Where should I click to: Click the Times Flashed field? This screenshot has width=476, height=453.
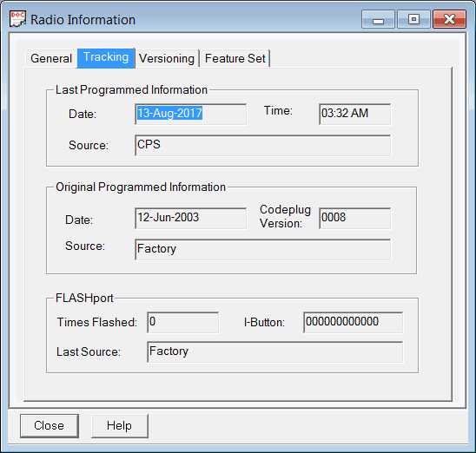[183, 322]
